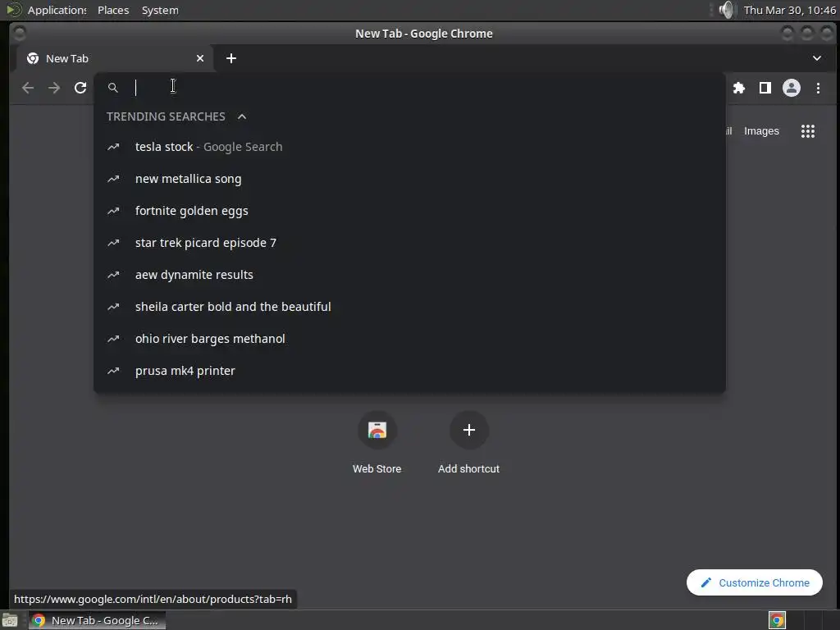This screenshot has width=840, height=630.
Task: Click the Chrome icon in bottom-right tray
Action: tap(778, 620)
